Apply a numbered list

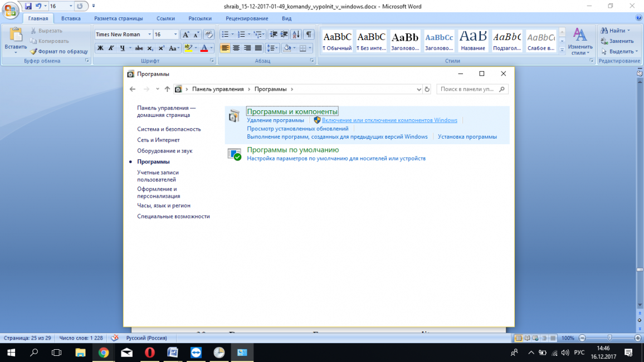(241, 35)
